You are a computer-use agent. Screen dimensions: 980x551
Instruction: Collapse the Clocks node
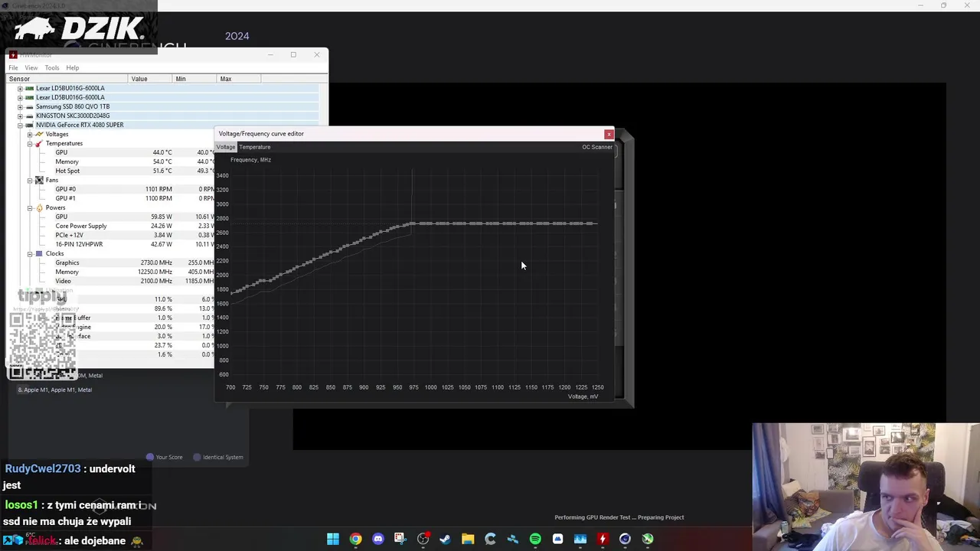pyautogui.click(x=30, y=253)
